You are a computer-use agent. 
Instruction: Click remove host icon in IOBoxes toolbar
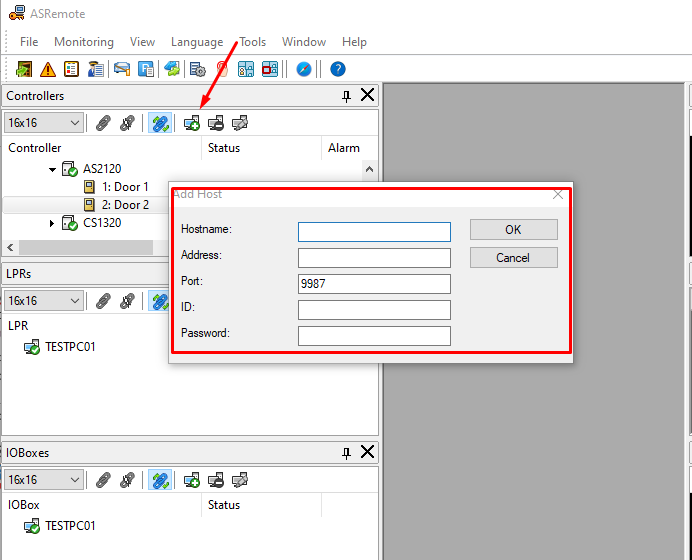216,480
